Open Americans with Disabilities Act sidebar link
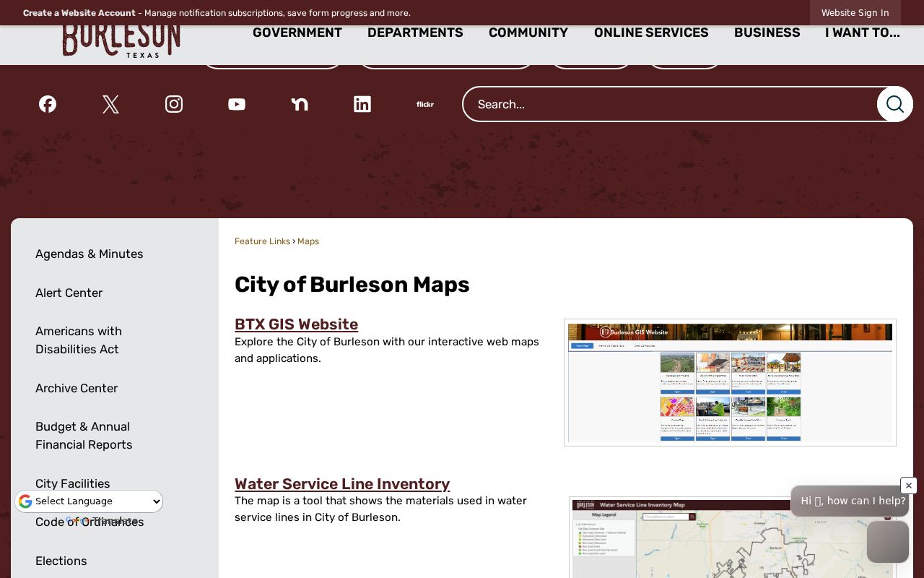Image resolution: width=924 pixels, height=578 pixels. (79, 340)
